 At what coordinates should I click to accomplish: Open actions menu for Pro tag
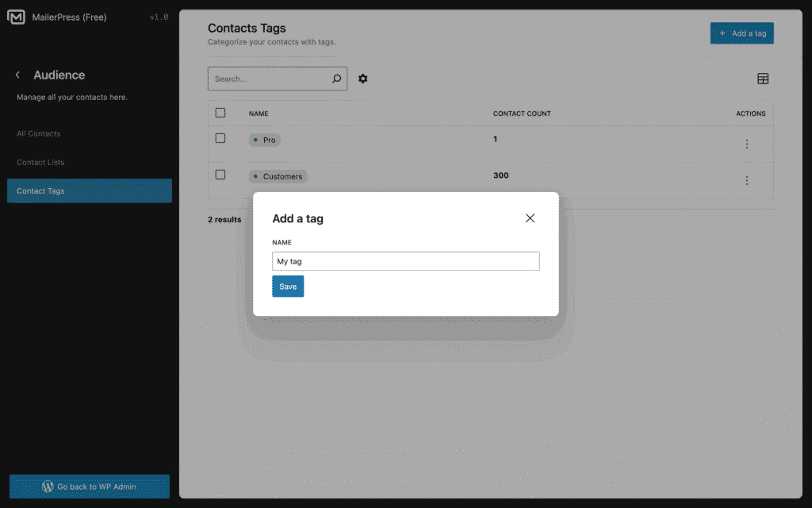click(x=746, y=144)
